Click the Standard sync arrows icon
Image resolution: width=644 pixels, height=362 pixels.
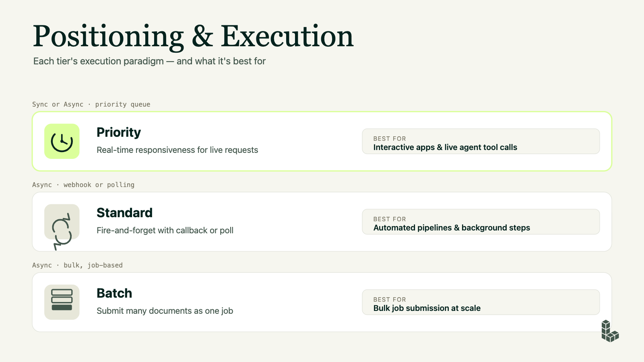coord(62,231)
